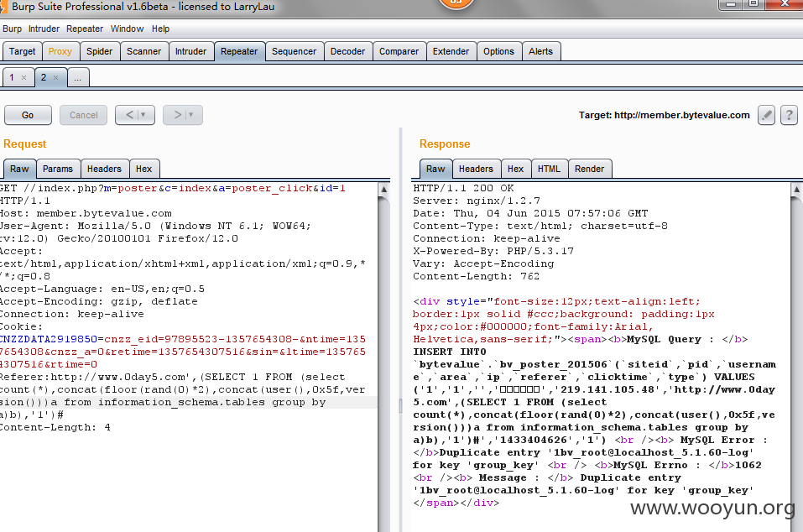Open history dropdown beside forward arrow
The width and height of the screenshot is (803, 532).
pyautogui.click(x=191, y=115)
